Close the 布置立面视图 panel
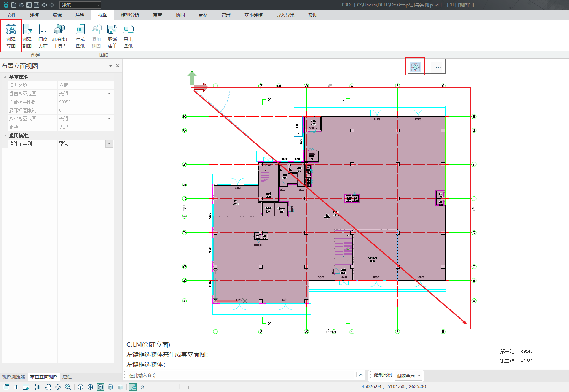 [x=118, y=66]
